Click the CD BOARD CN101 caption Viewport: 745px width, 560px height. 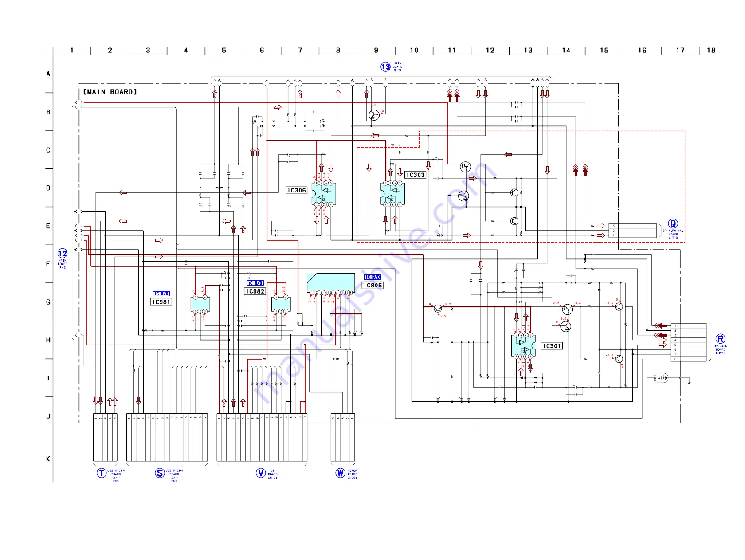(x=273, y=474)
